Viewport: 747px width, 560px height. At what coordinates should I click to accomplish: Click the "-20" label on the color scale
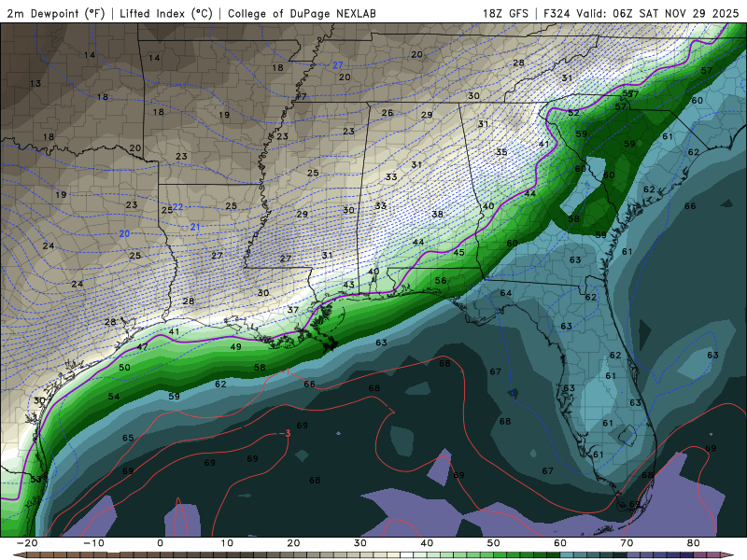click(27, 543)
